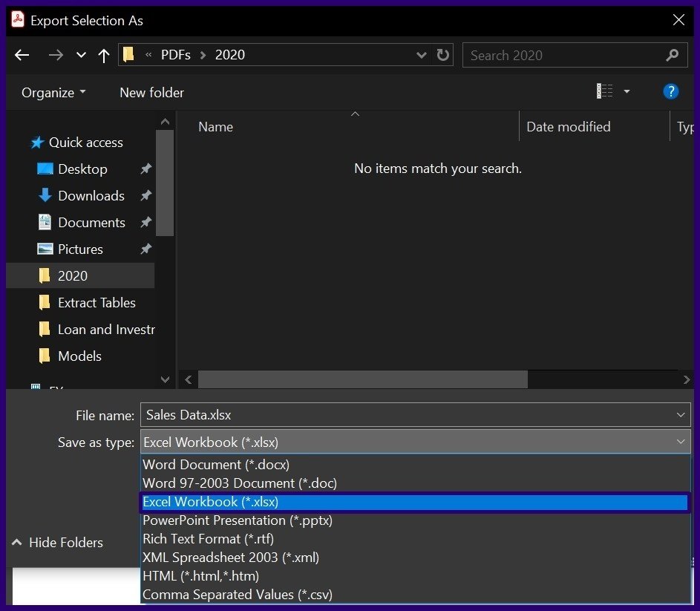Image resolution: width=700 pixels, height=611 pixels.
Task: Open the recent locations dropdown arrow
Action: point(82,55)
